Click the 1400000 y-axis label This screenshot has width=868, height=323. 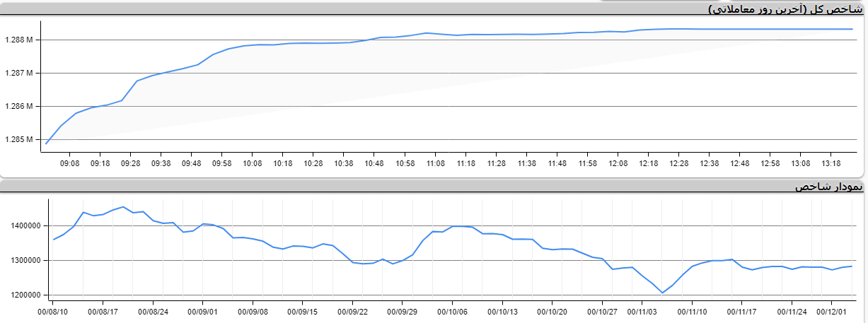25,225
